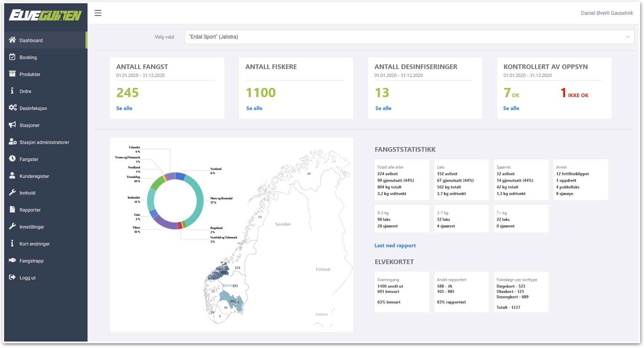Viewport: 644px width, 348px height.
Task: Click the Fangster clock icon
Action: point(12,158)
